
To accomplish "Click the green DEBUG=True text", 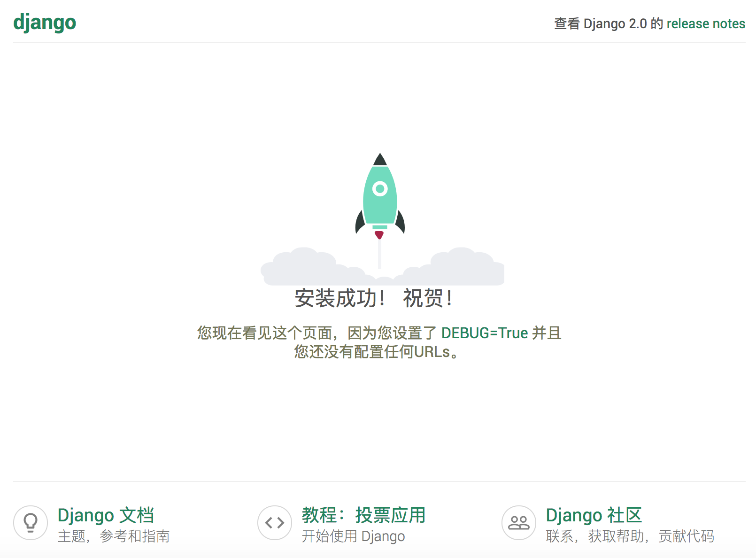I will (x=485, y=333).
